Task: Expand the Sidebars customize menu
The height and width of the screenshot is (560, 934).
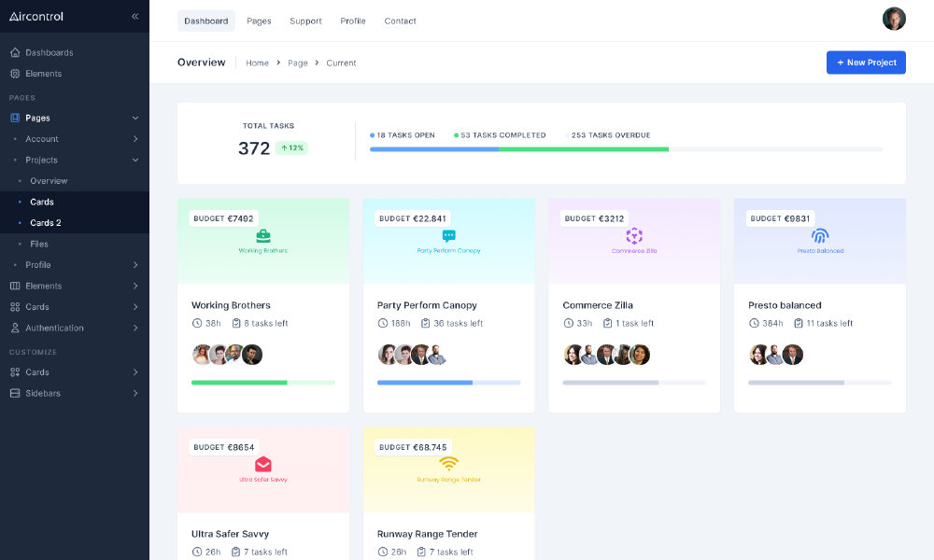Action: (134, 393)
